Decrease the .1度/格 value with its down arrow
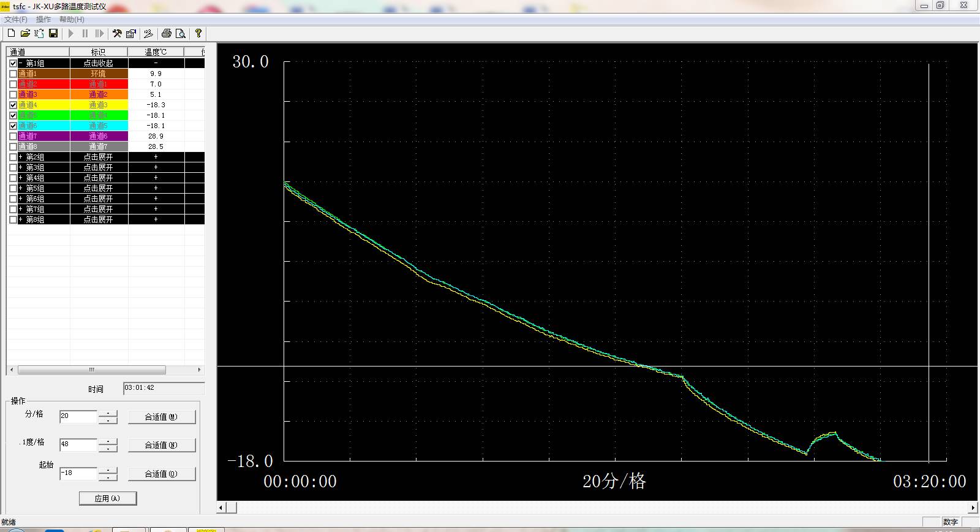 click(108, 449)
